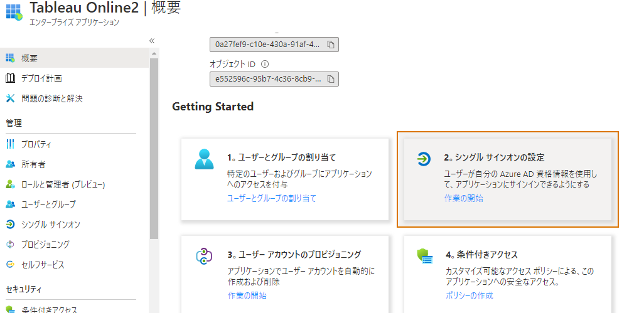Click the 問題の診断と解決 wrench icon
The image size is (644, 313).
coord(10,98)
